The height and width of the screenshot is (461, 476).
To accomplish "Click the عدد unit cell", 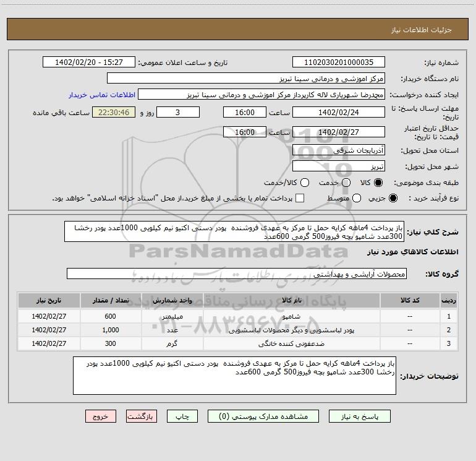I will (x=172, y=330).
